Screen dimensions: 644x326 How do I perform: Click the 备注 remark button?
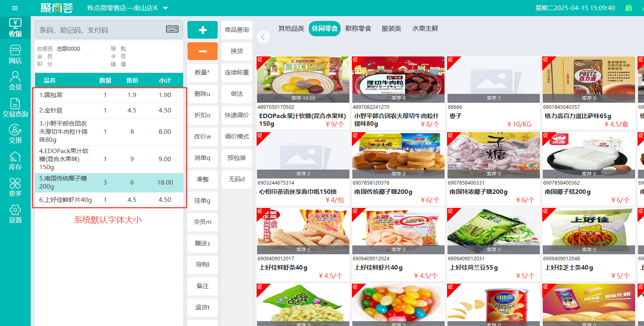(203, 286)
